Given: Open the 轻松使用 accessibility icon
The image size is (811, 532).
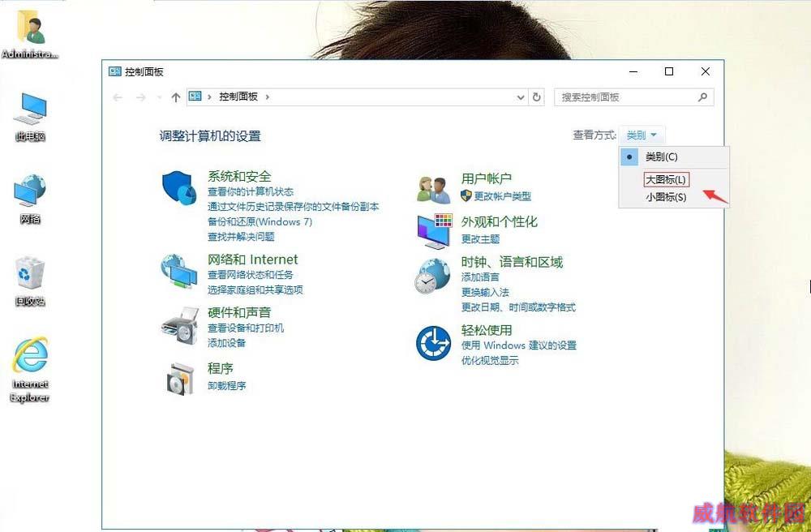Looking at the screenshot, I should [433, 343].
